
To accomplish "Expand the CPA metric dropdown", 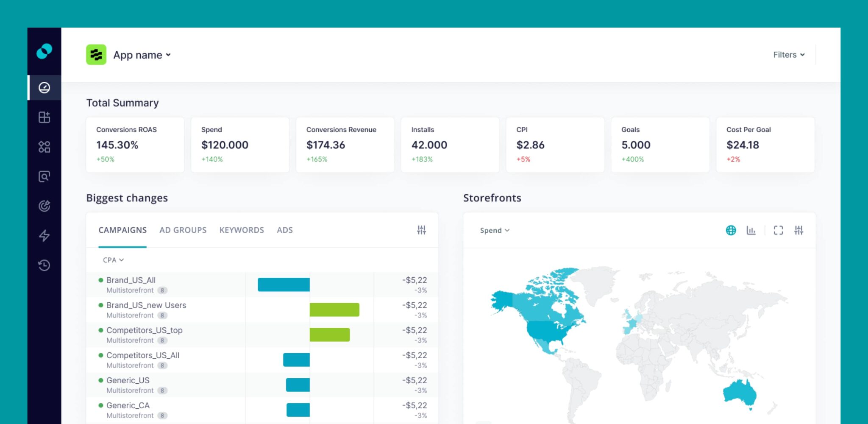I will (112, 259).
